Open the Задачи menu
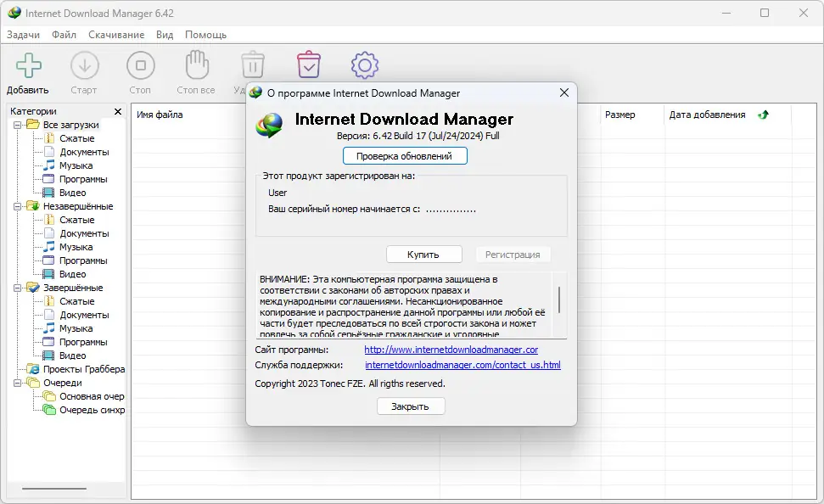 [23, 35]
